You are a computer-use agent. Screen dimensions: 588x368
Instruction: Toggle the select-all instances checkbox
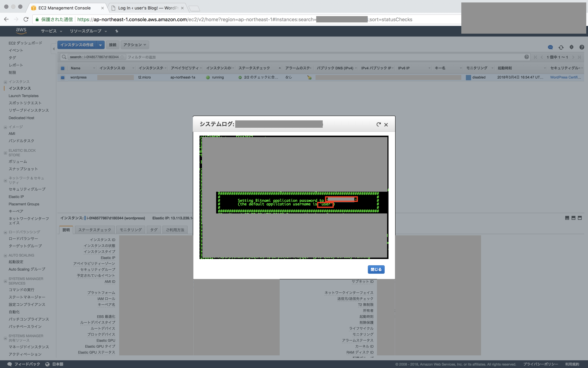coord(63,68)
